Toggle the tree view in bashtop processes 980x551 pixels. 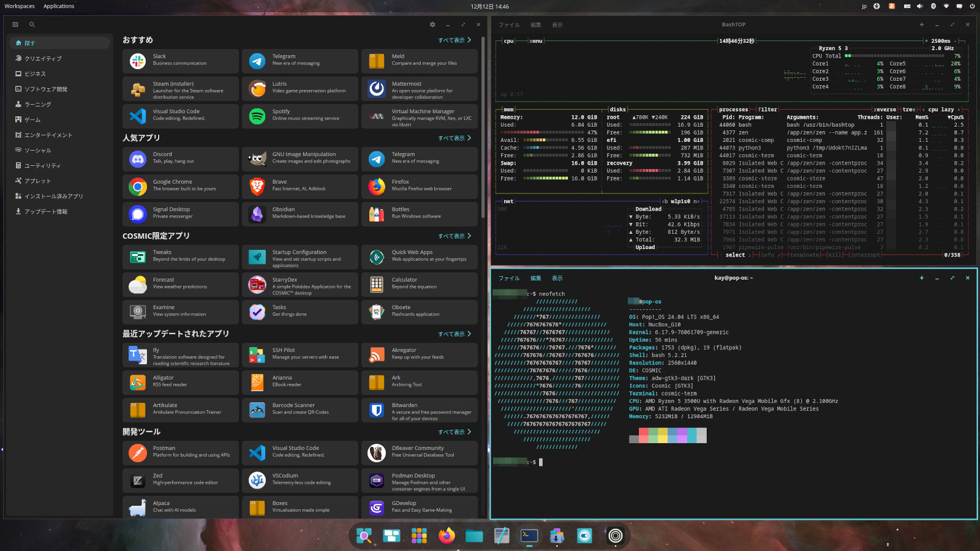tap(908, 110)
